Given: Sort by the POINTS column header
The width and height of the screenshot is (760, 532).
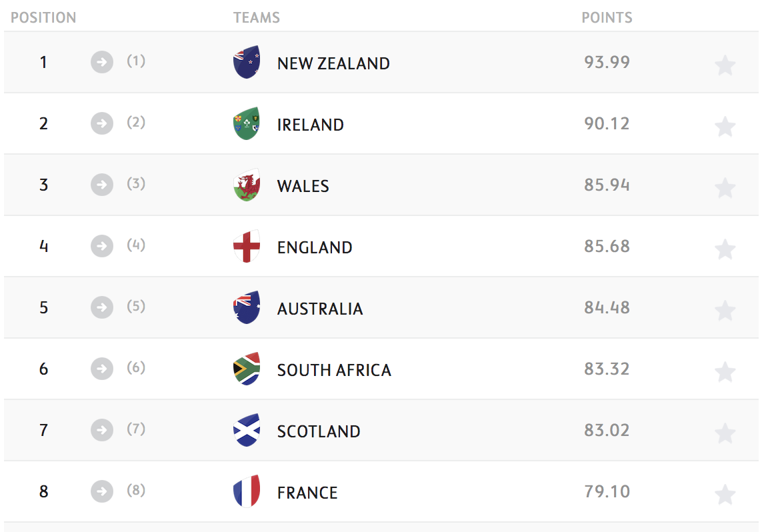Looking at the screenshot, I should [x=607, y=17].
